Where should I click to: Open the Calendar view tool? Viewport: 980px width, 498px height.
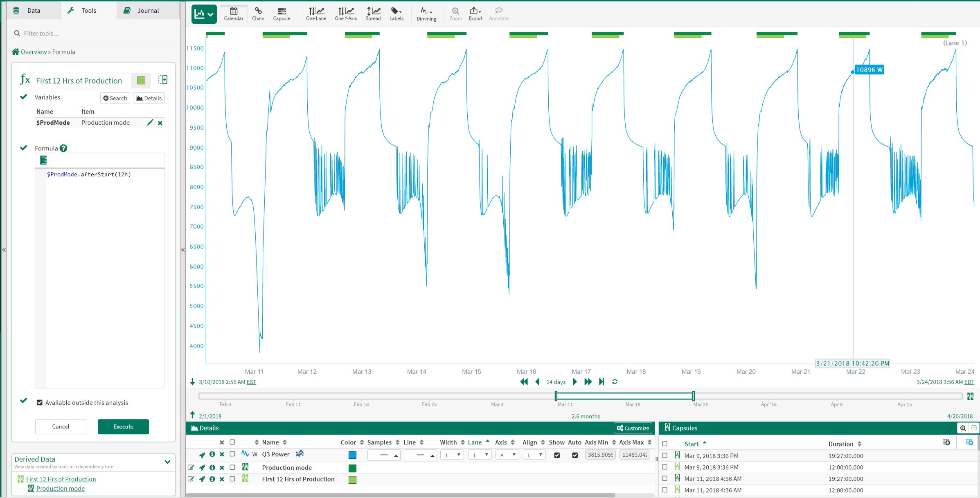pyautogui.click(x=233, y=13)
